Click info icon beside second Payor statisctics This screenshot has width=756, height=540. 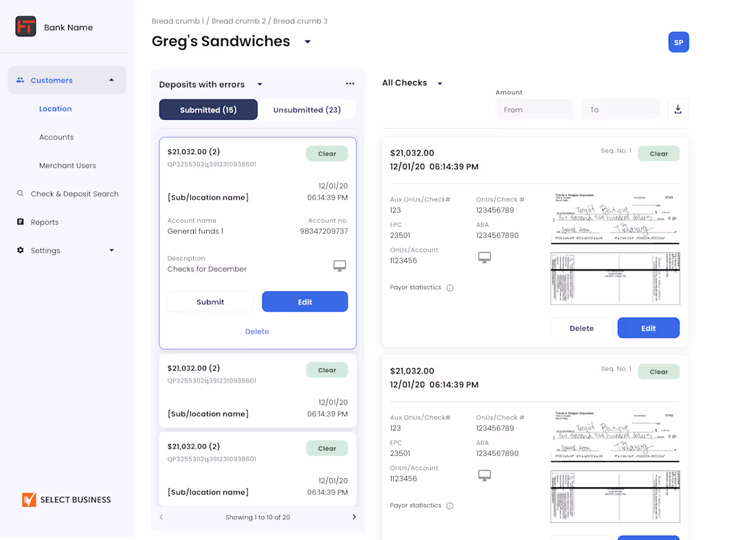(450, 506)
